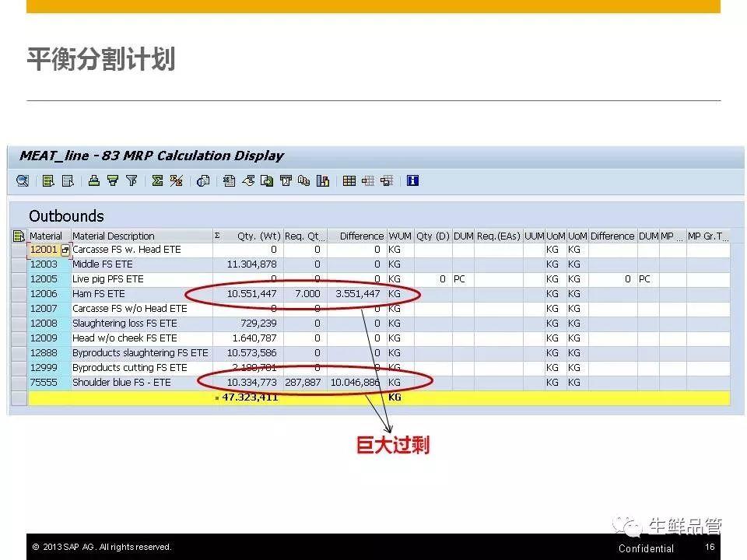Open the Set filter funnel icon
Screen dimensions: 747x560
[x=113, y=180]
